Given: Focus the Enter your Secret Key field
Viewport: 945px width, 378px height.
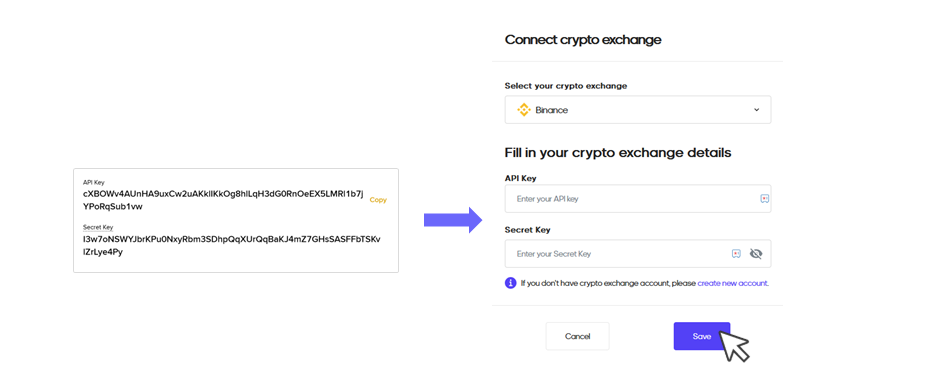Looking at the screenshot, I should (638, 254).
